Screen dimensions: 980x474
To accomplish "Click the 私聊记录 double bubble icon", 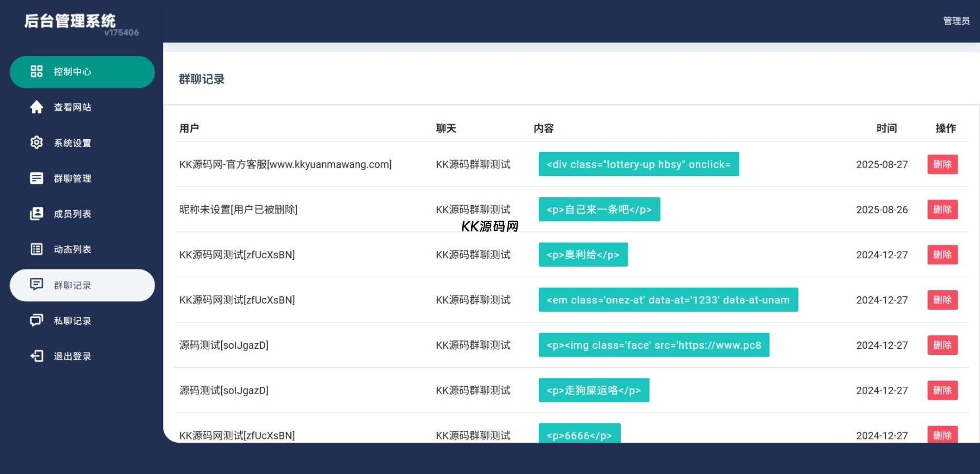I will coord(36,320).
